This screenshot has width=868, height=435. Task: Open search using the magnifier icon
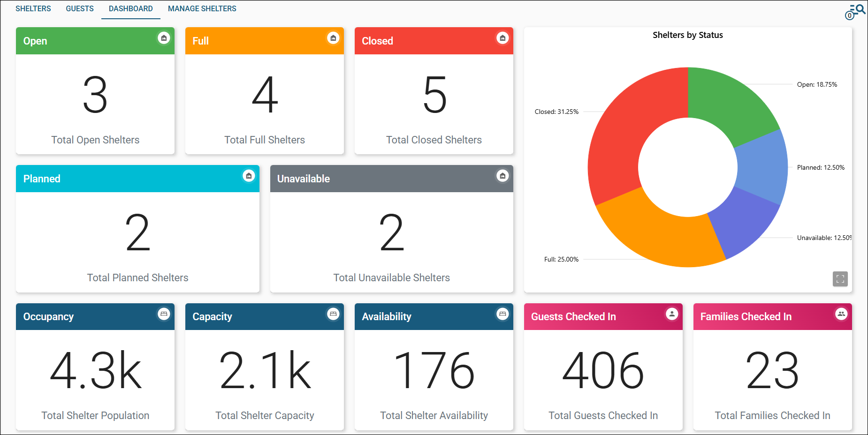860,8
